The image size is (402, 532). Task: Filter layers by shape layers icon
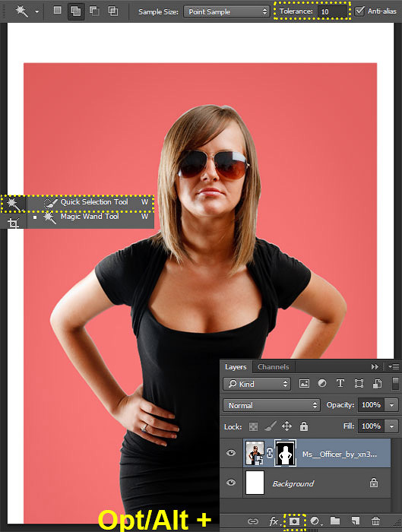click(359, 384)
